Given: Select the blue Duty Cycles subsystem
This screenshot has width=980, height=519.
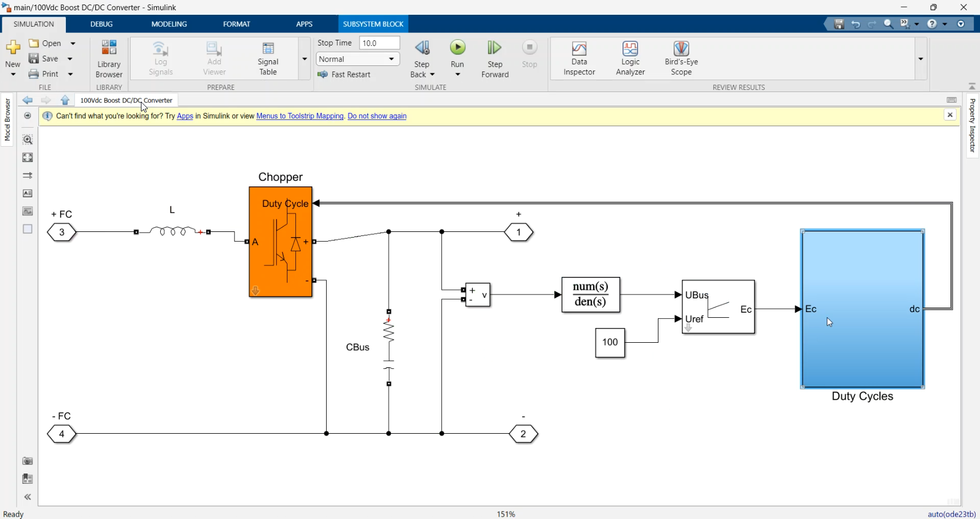Looking at the screenshot, I should pos(862,309).
